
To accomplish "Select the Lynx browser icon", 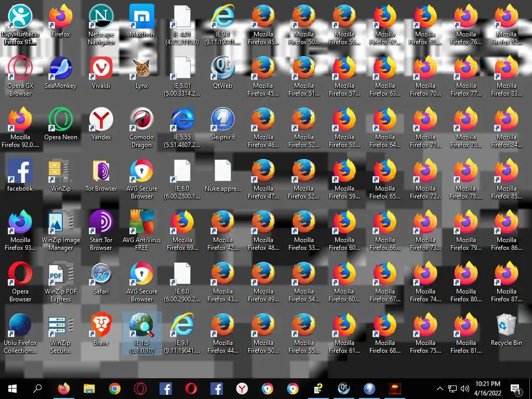I will [x=141, y=73].
